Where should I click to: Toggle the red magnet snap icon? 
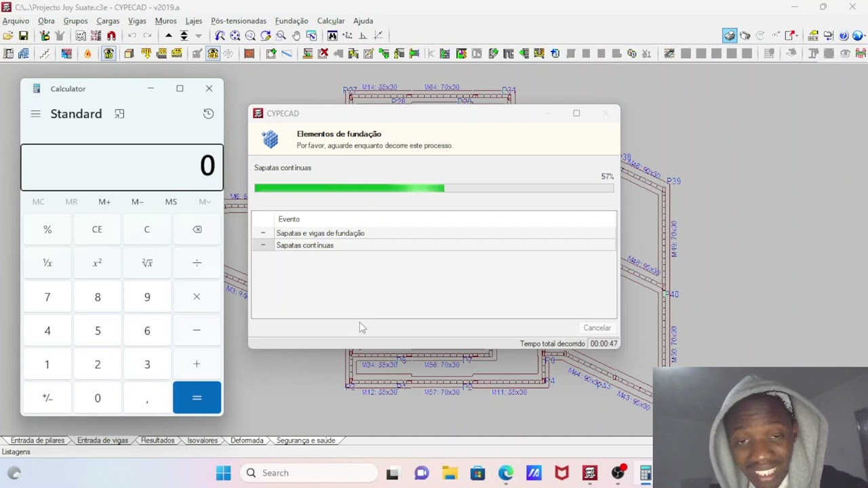(x=111, y=36)
